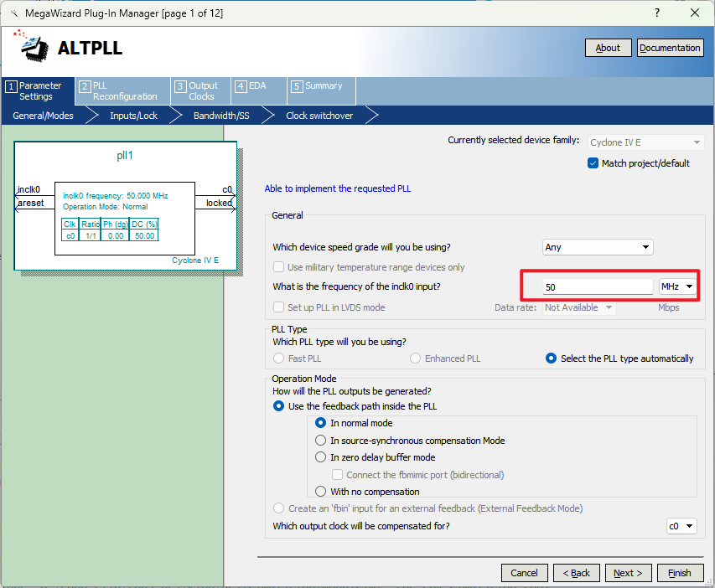The height and width of the screenshot is (588, 715).
Task: Open the PLL Reconfiguration tab
Action: click(122, 91)
